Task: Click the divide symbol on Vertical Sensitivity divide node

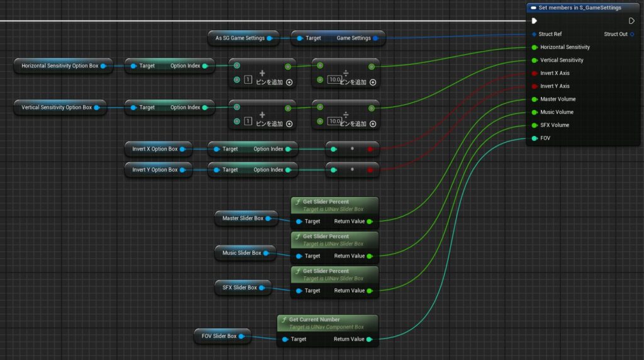Action: [345, 115]
